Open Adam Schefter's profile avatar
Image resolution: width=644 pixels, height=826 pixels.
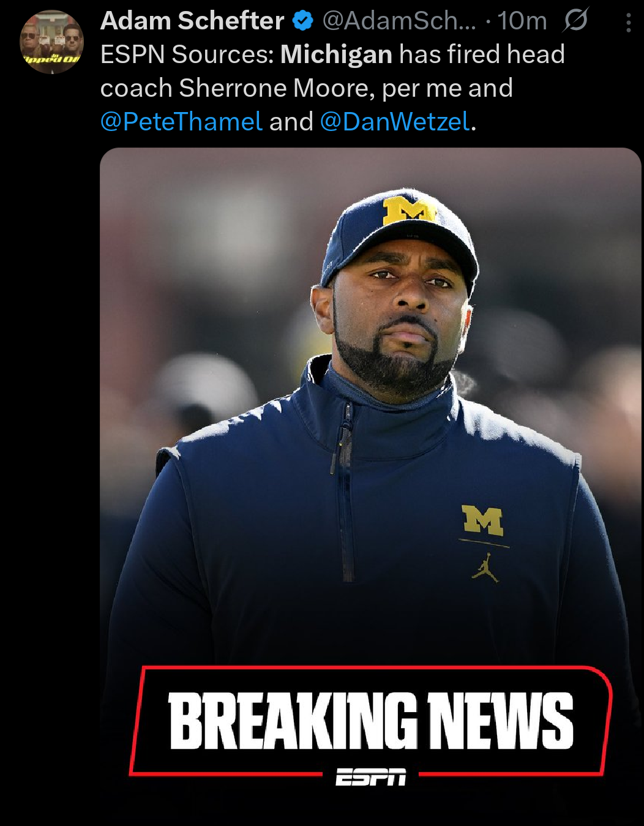pyautogui.click(x=51, y=42)
